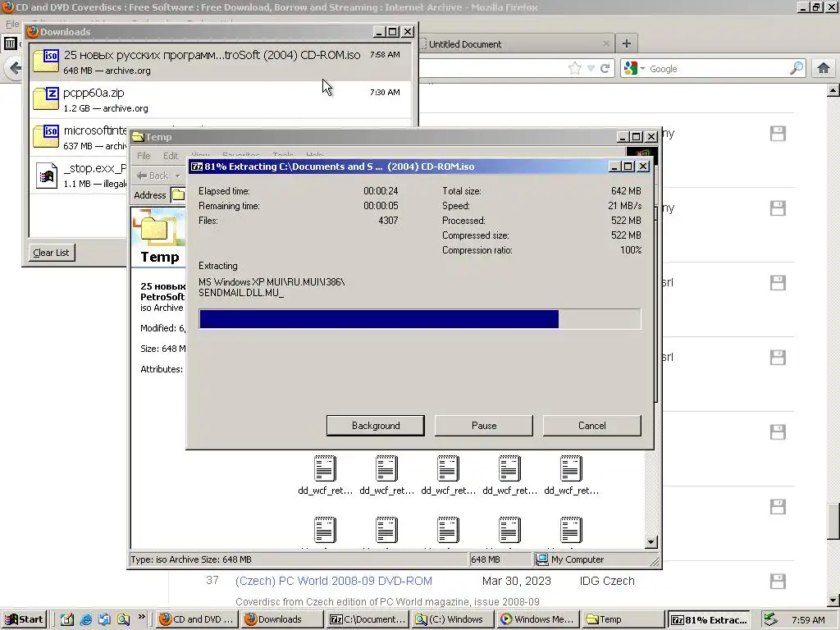This screenshot has width=840, height=630.
Task: Select the third dd_wcf_ret file in top row
Action: (449, 475)
